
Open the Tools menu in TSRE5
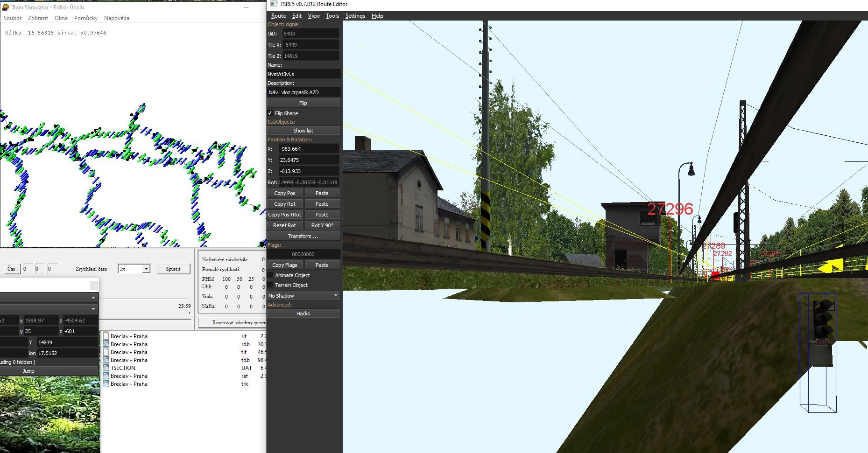click(x=332, y=16)
